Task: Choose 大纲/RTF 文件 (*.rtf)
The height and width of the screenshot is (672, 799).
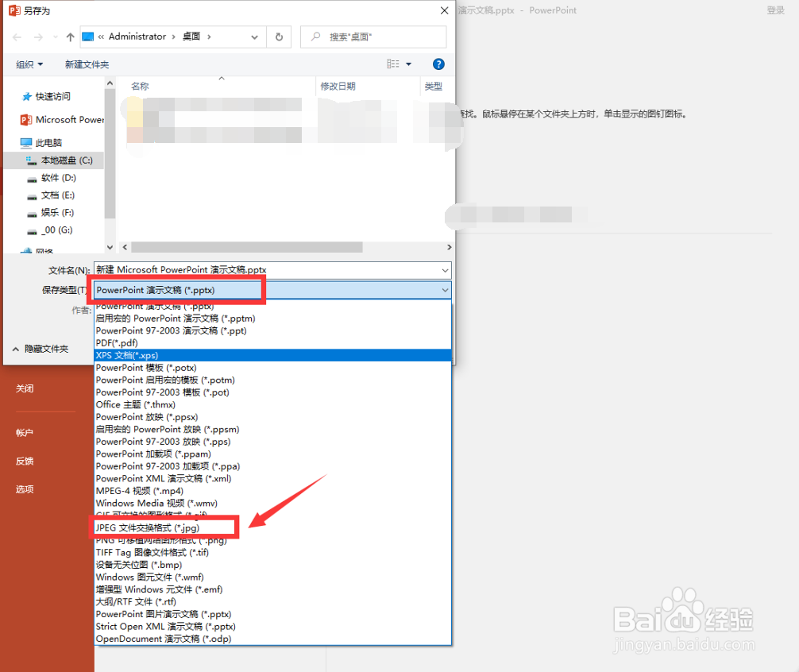Action: coord(272,601)
